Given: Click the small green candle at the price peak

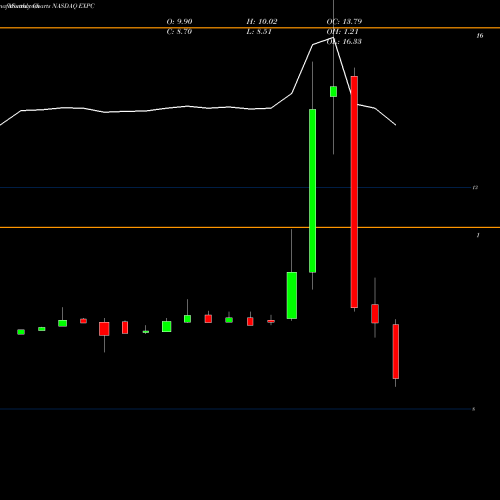Looking at the screenshot, I should click(333, 91).
